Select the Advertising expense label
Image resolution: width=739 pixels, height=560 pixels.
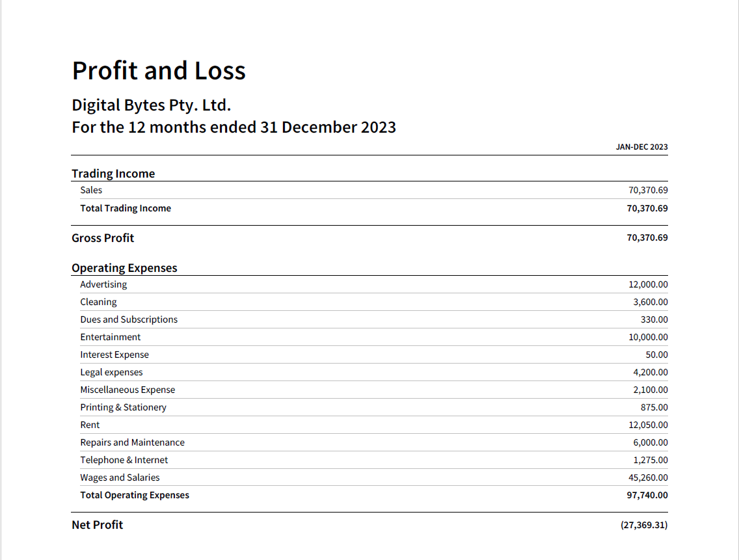[x=103, y=284]
